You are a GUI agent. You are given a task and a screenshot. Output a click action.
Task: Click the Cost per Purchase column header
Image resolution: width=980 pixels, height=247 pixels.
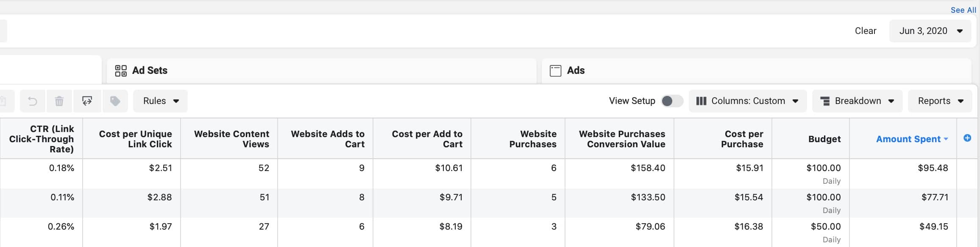(x=742, y=139)
